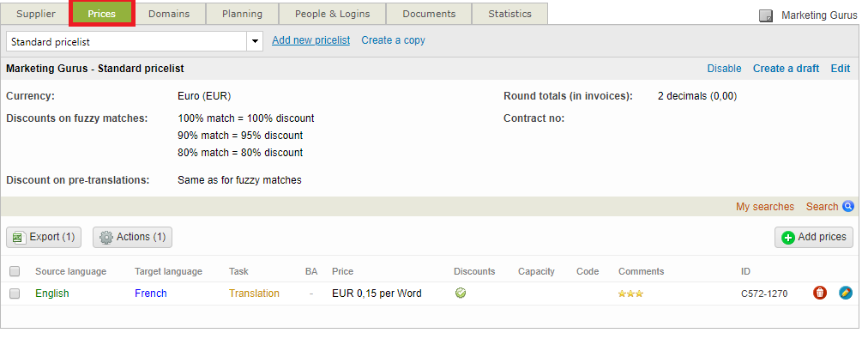Screen dimensions: 868x339
Task: Click the green plus Add prices icon
Action: point(787,237)
